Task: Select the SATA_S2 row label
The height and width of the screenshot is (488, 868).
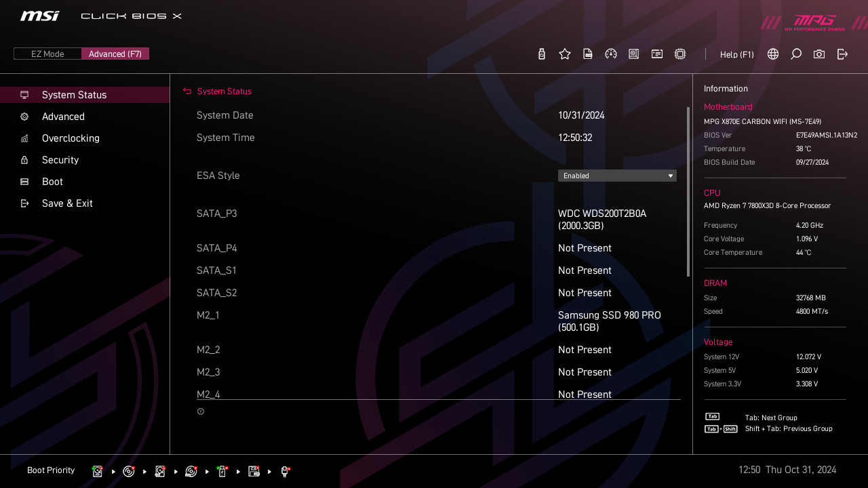Action: coord(217,293)
